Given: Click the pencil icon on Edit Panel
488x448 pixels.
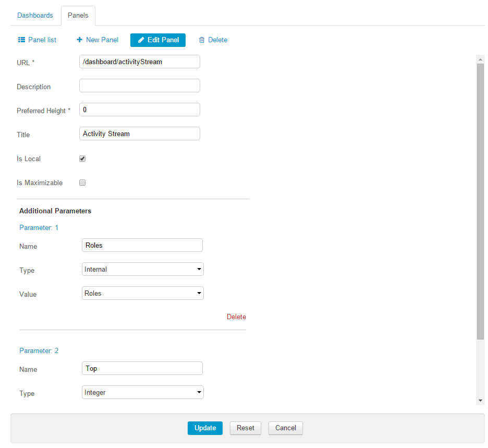Looking at the screenshot, I should pos(141,40).
